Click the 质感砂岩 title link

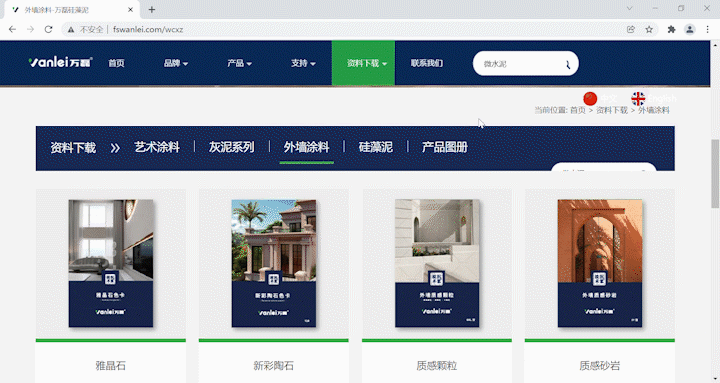click(x=600, y=366)
